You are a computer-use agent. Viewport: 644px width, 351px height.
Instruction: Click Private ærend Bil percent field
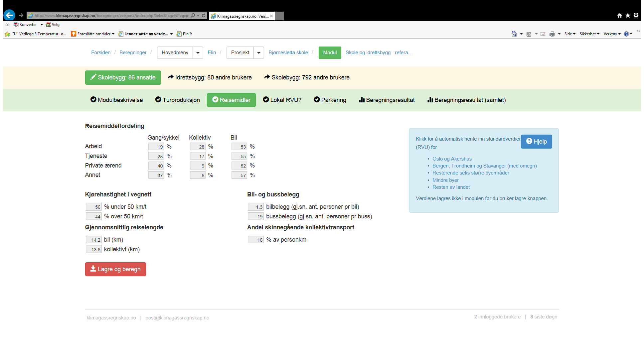coord(240,166)
